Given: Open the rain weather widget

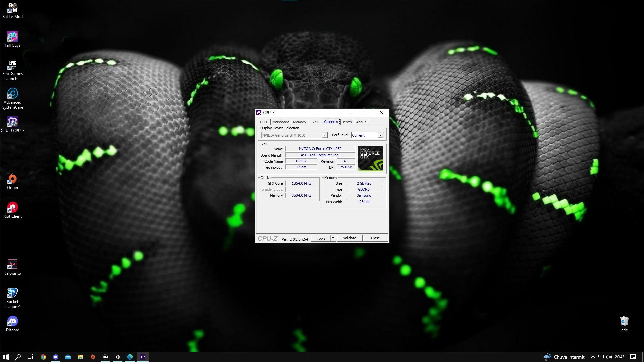Looking at the screenshot, I should [x=564, y=357].
